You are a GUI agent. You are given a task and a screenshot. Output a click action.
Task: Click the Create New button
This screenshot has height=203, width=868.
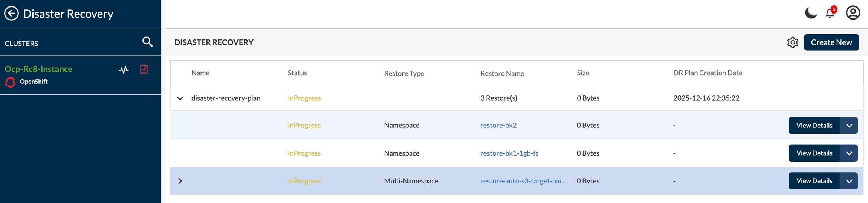click(x=831, y=42)
